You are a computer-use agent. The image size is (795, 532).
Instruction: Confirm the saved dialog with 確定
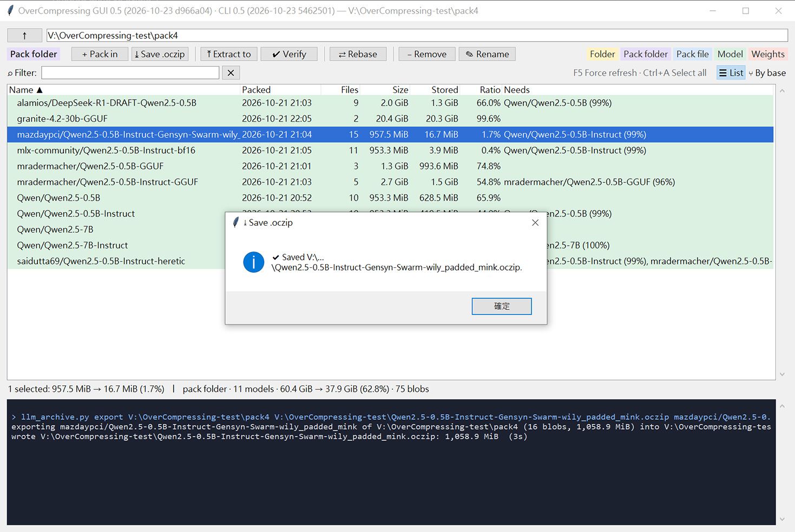[x=502, y=306]
